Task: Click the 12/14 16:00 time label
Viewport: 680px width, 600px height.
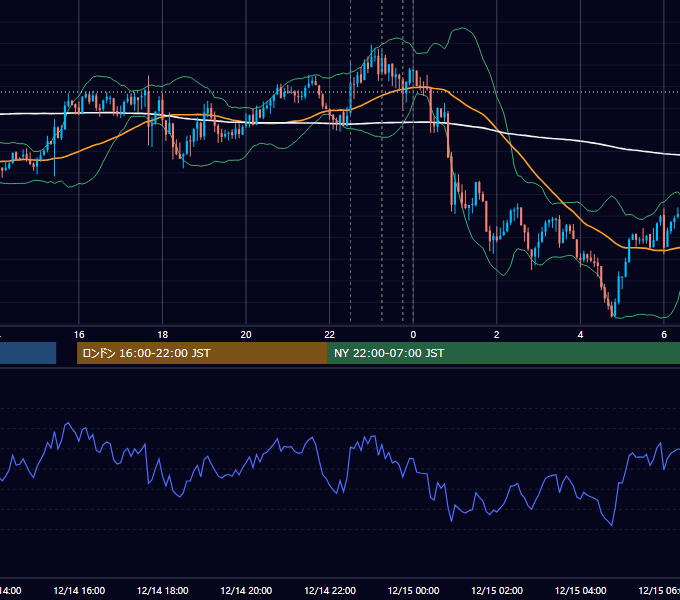Action: (x=79, y=590)
